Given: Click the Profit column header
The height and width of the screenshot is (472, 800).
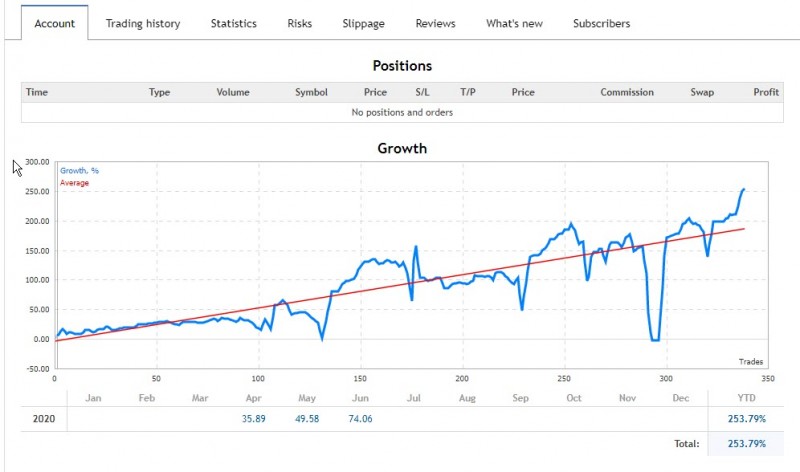Looking at the screenshot, I should pyautogui.click(x=766, y=92).
